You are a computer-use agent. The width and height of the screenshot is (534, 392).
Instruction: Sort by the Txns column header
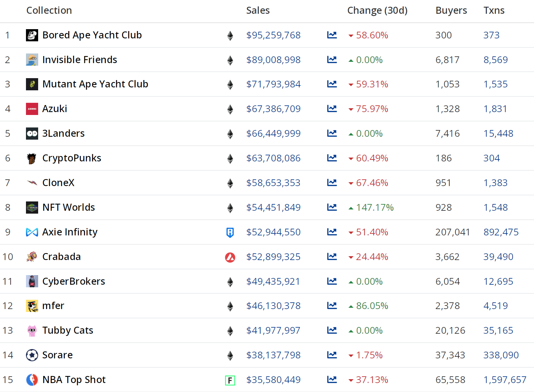(x=494, y=10)
